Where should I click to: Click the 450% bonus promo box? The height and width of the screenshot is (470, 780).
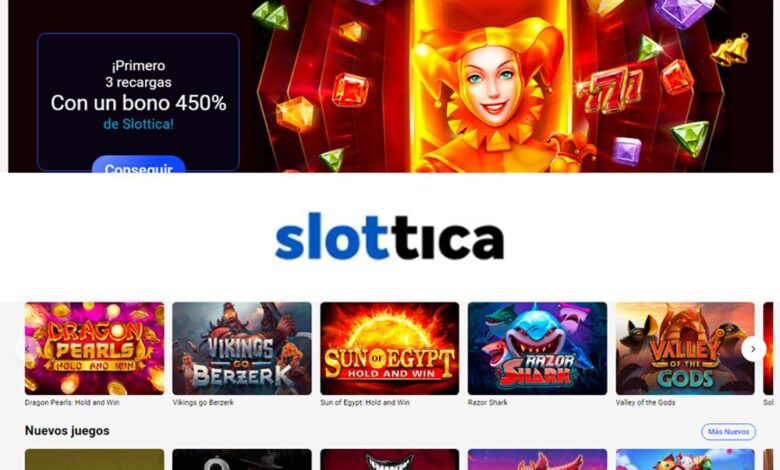(x=138, y=102)
